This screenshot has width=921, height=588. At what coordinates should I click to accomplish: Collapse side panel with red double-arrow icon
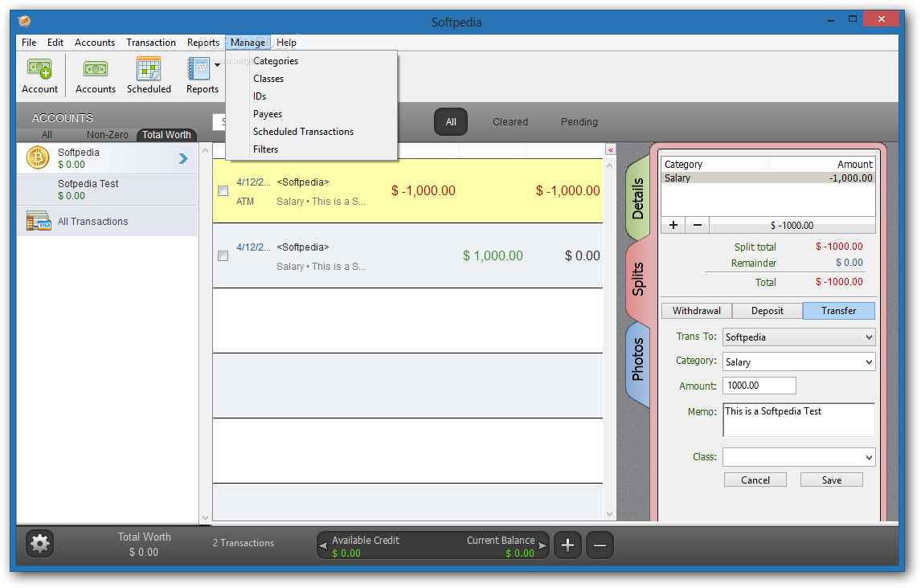(611, 150)
